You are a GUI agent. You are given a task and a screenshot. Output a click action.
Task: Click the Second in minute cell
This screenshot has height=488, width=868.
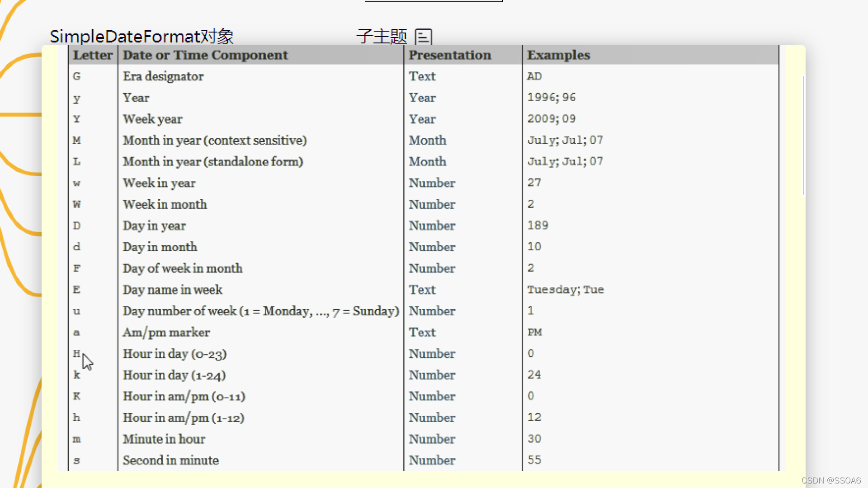point(171,460)
